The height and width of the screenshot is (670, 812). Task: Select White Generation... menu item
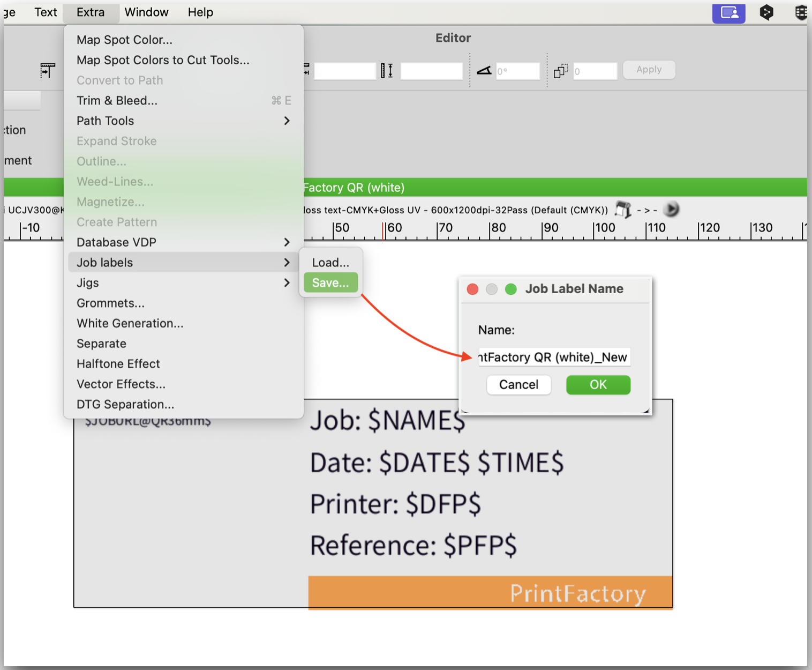[183, 323]
